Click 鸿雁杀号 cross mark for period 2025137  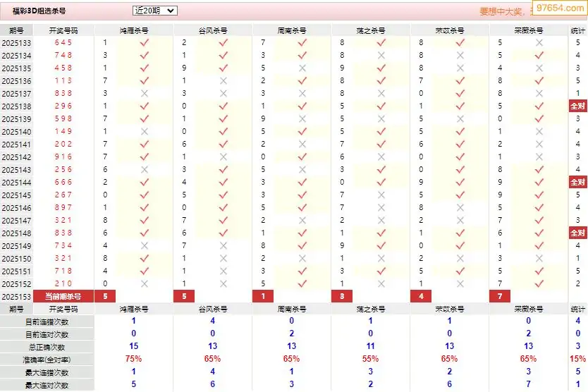[145, 93]
